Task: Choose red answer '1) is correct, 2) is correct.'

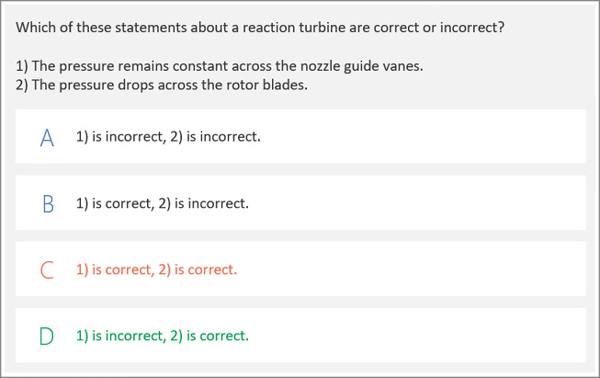Action: pyautogui.click(x=157, y=270)
